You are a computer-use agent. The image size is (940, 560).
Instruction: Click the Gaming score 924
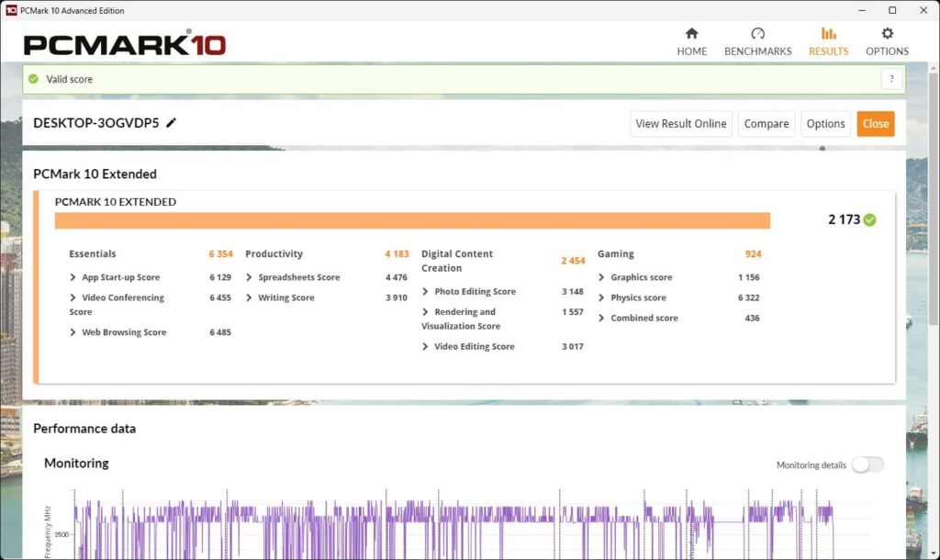pyautogui.click(x=753, y=254)
